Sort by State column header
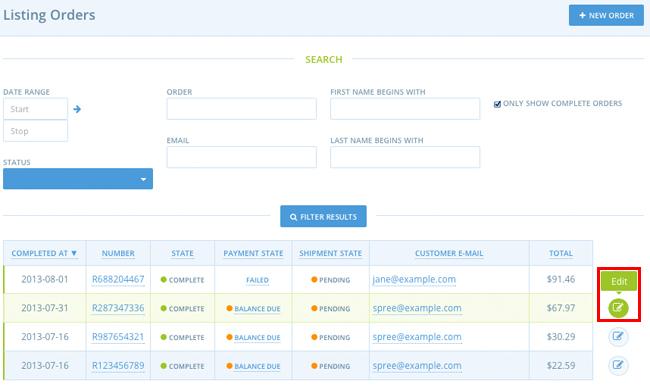 click(182, 253)
